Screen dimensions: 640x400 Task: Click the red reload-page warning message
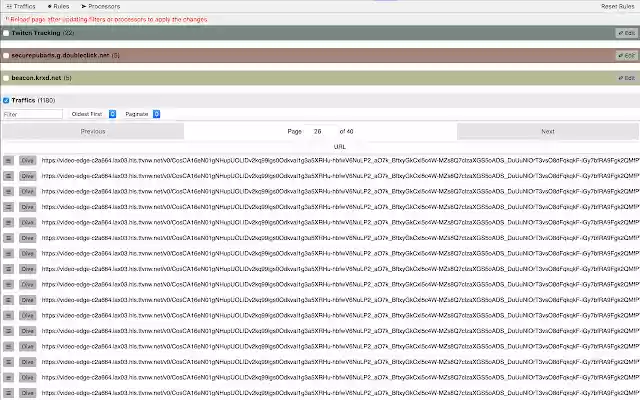click(x=106, y=20)
